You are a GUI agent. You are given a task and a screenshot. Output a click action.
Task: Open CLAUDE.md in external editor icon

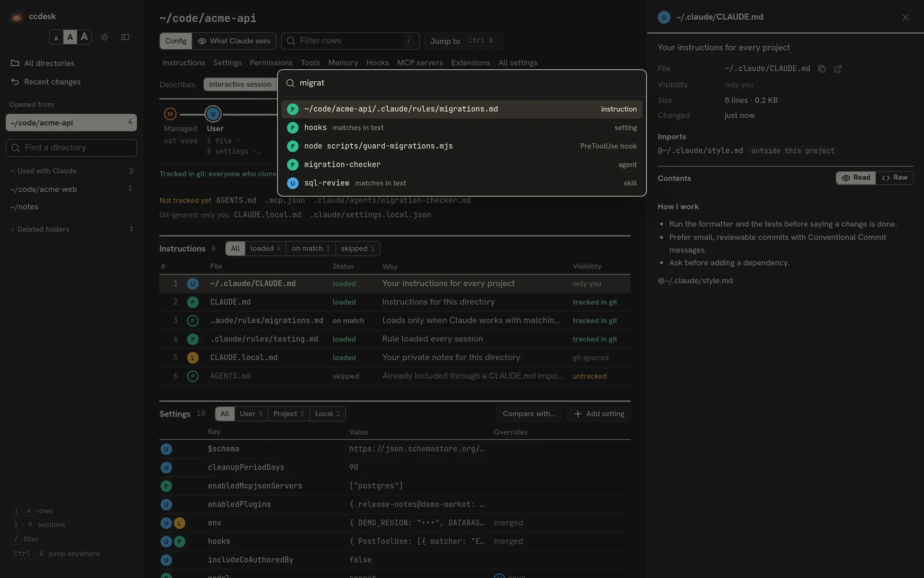click(x=838, y=69)
